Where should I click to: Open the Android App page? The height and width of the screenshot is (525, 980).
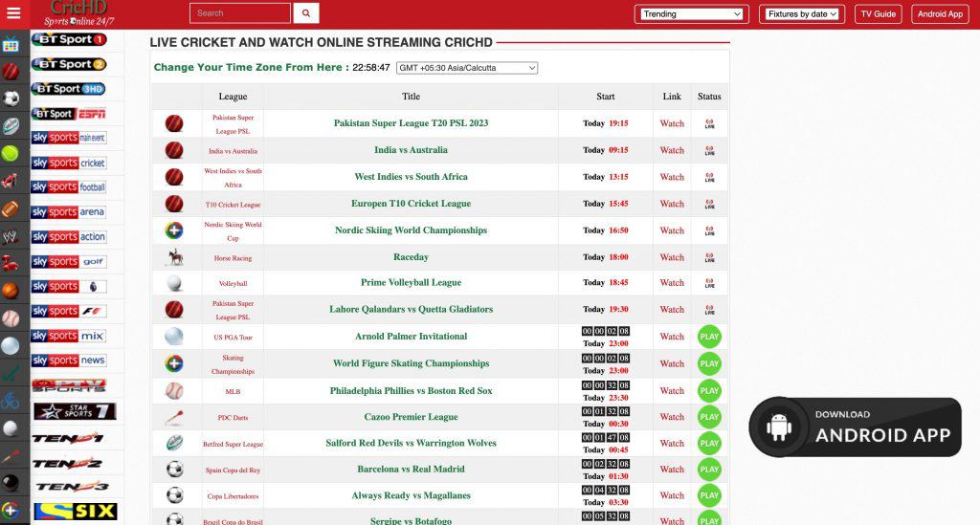[x=940, y=13]
